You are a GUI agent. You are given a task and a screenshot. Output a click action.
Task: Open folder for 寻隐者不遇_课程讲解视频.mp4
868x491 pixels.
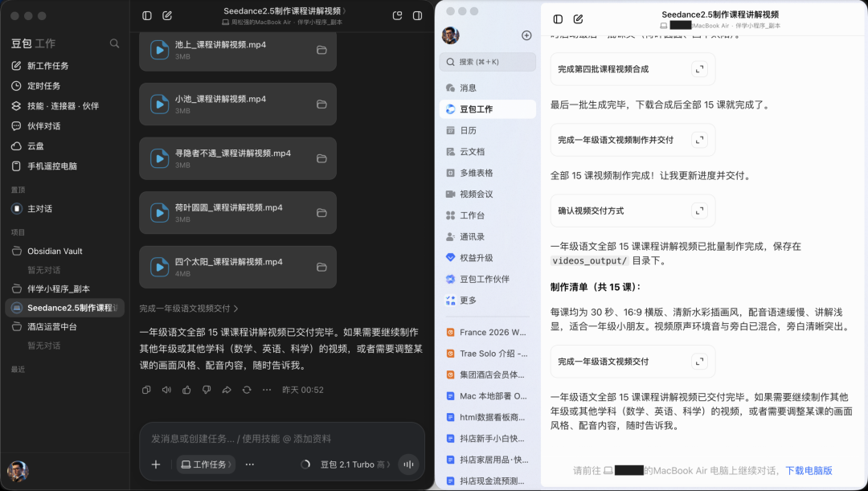tap(321, 158)
